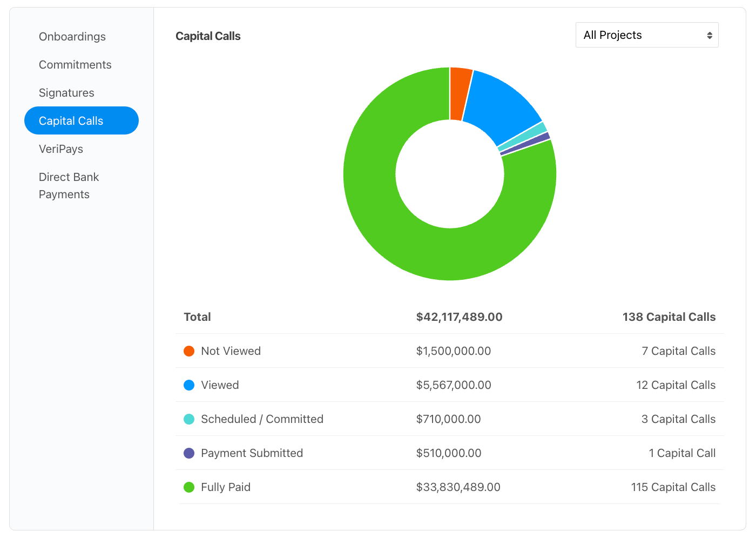
Task: Click the $33,830,489.00 Fully Paid amount
Action: [458, 487]
